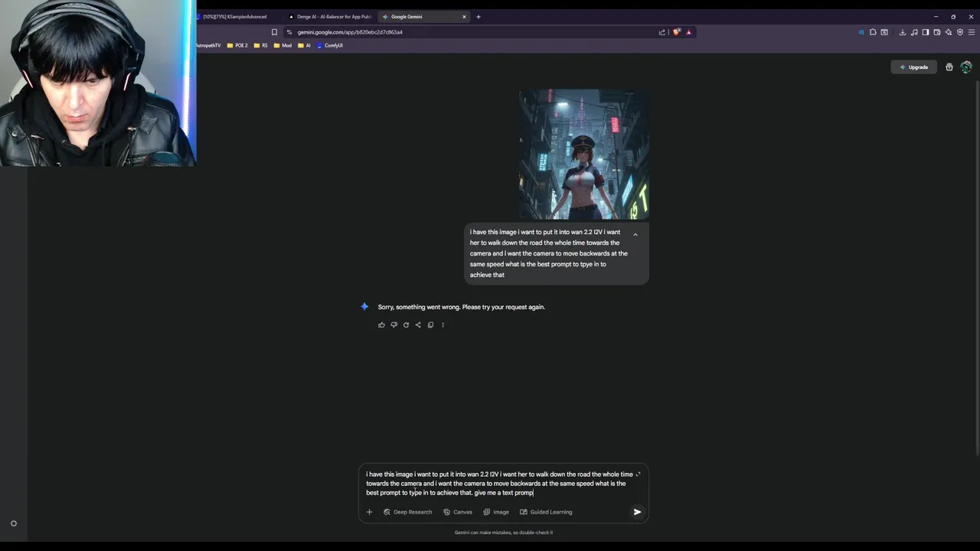Collapse the user message text
This screenshot has height=551, width=980.
[635, 234]
